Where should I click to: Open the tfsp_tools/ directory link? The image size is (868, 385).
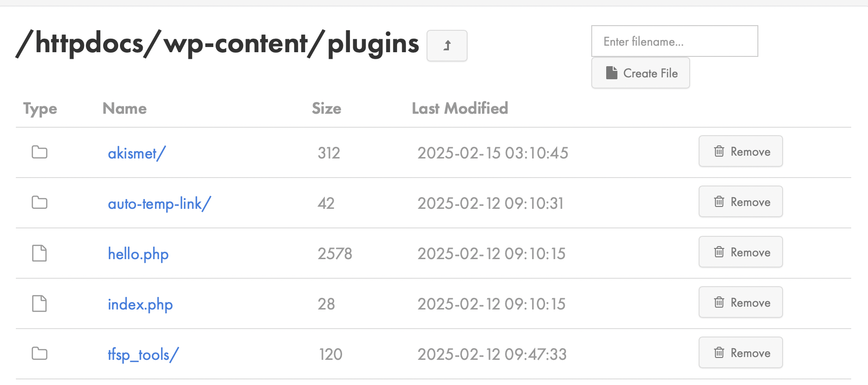143,355
